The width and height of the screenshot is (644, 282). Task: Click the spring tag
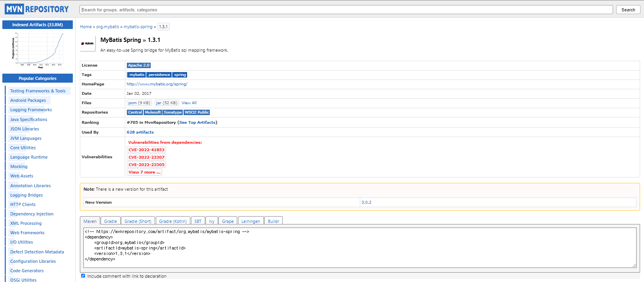(180, 75)
